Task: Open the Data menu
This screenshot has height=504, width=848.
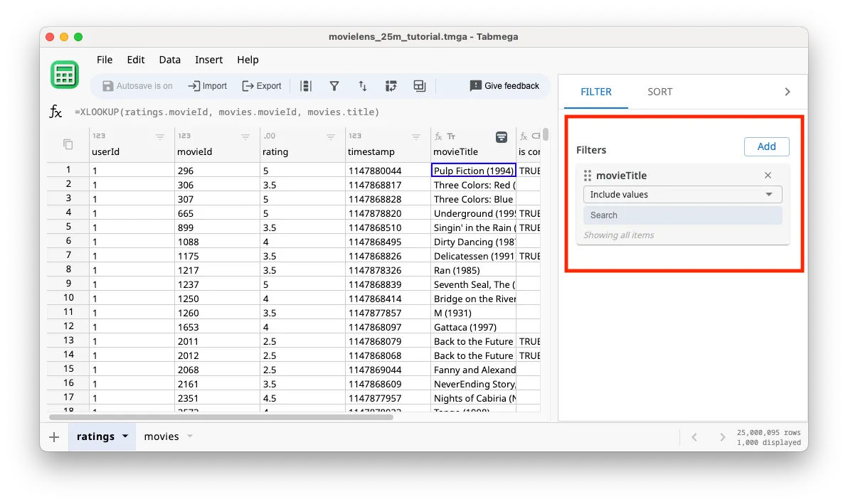Action: 169,60
